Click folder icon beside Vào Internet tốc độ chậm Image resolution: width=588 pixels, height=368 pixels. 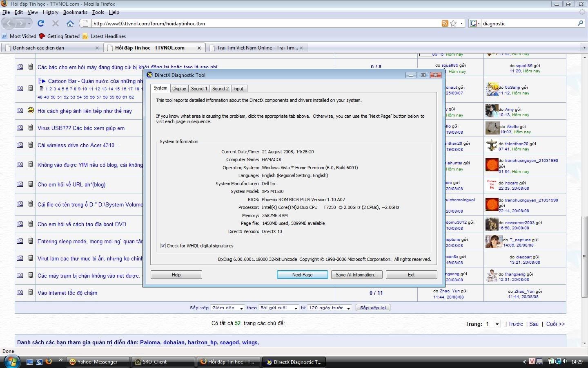coord(20,293)
